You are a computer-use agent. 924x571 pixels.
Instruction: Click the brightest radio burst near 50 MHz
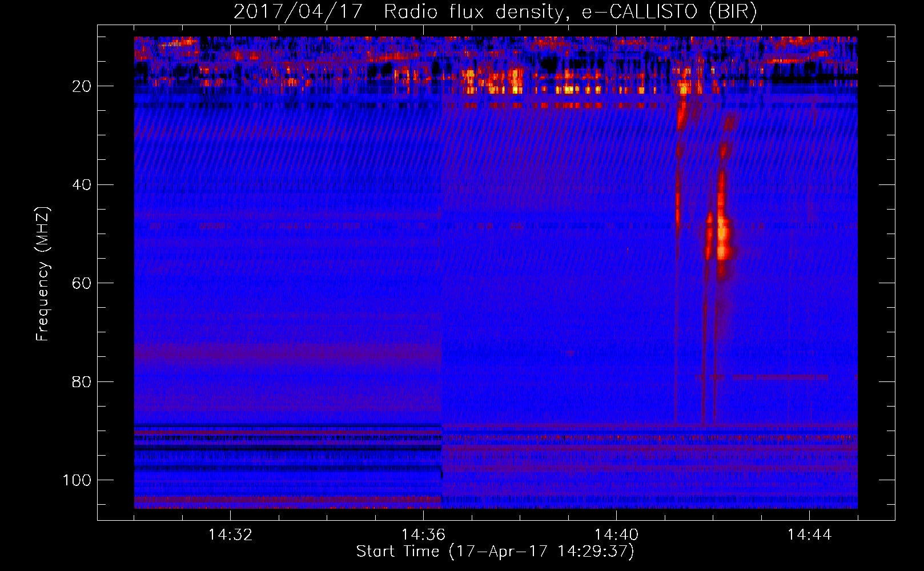pyautogui.click(x=723, y=237)
